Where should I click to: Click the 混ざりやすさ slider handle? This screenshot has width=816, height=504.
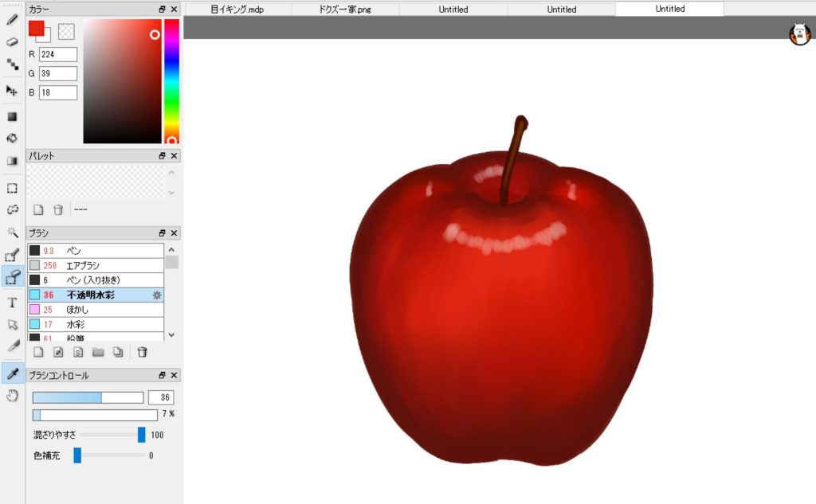pos(141,435)
